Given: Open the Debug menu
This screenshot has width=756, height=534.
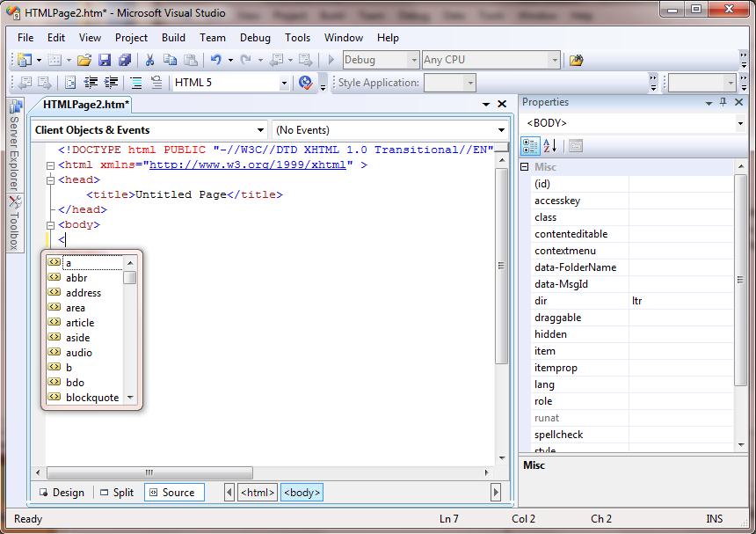Looking at the screenshot, I should (x=255, y=38).
